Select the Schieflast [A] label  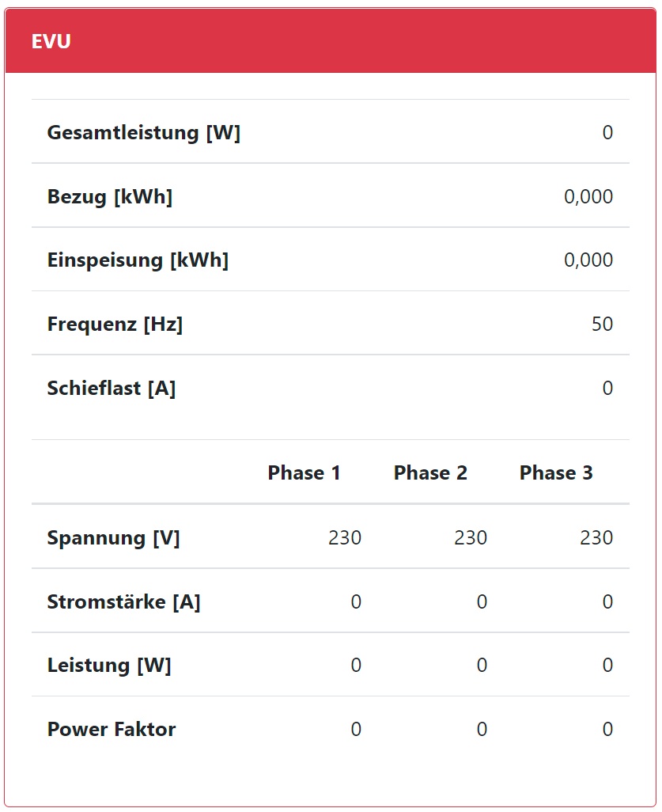coord(112,389)
